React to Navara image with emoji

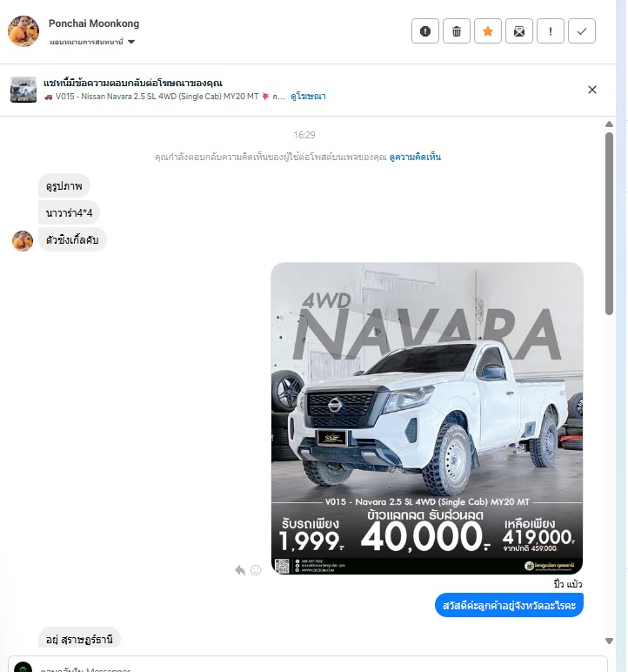[x=256, y=570]
